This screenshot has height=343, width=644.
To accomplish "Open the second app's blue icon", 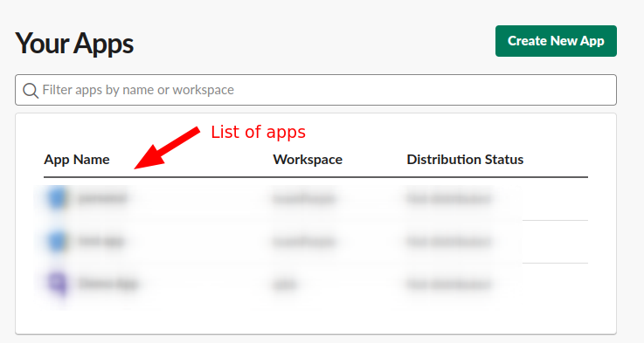I will click(57, 241).
